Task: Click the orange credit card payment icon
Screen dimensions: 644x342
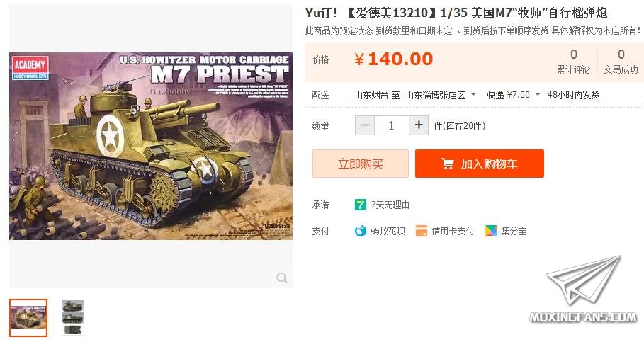Action: 422,231
